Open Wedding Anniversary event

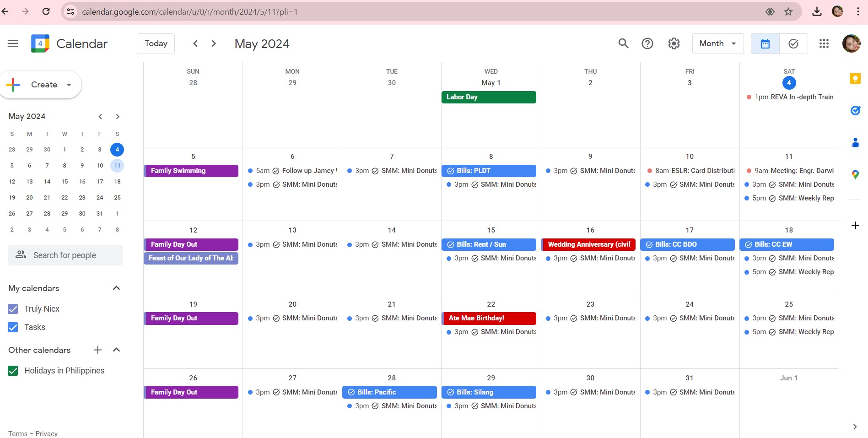(x=588, y=244)
